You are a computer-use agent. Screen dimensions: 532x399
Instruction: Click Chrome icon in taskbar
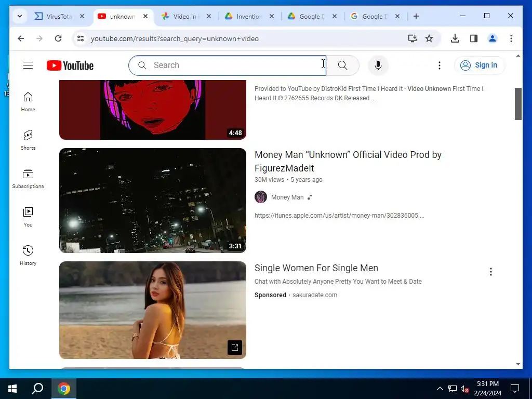[x=64, y=389]
